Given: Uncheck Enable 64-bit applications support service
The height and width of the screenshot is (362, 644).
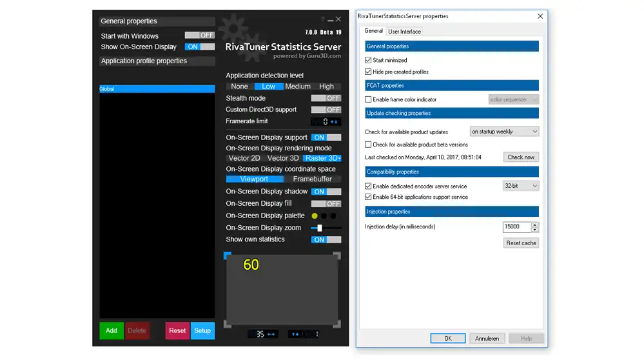Looking at the screenshot, I should 368,197.
